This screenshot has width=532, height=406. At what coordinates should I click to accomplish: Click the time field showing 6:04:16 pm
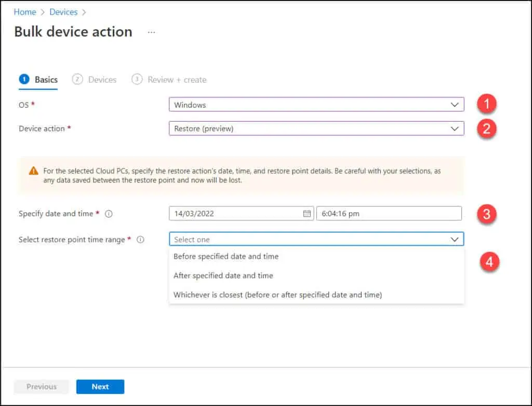pyautogui.click(x=389, y=214)
